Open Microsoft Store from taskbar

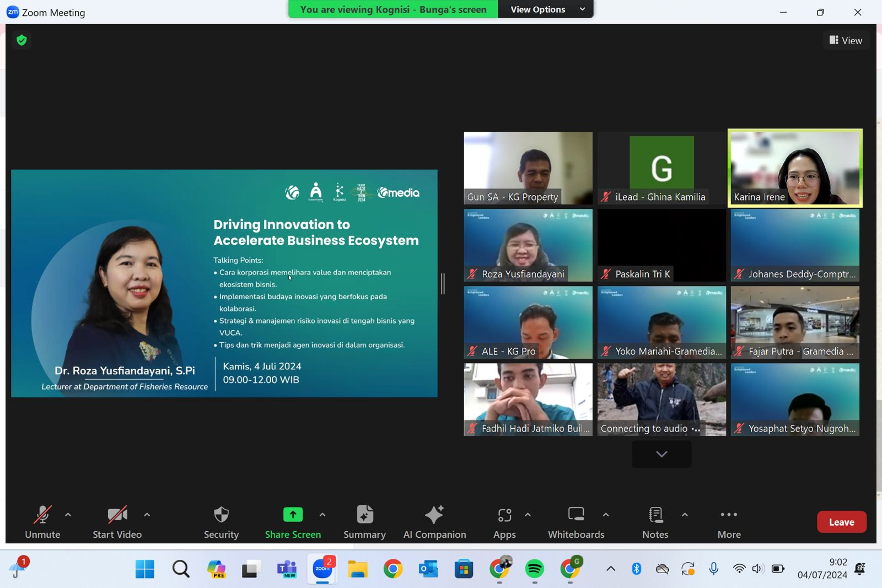pyautogui.click(x=464, y=569)
